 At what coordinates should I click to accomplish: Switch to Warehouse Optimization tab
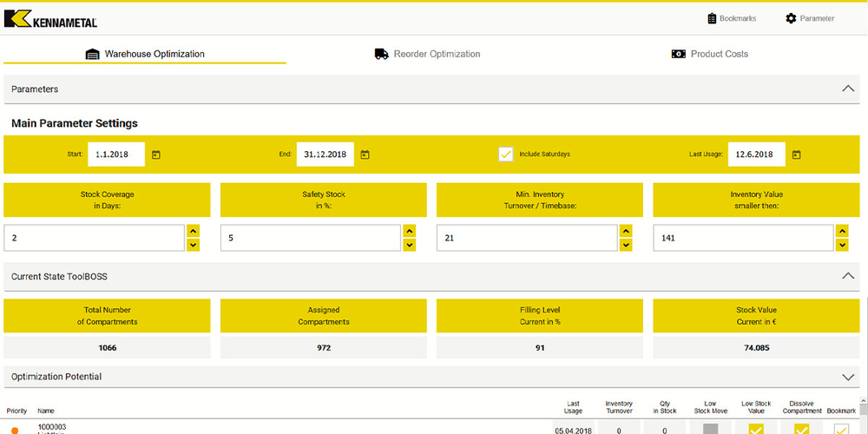point(145,54)
